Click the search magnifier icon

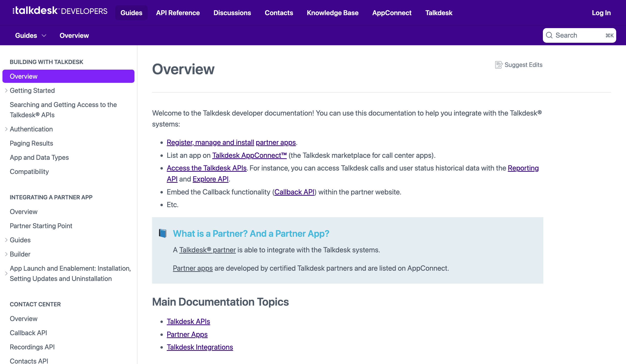[x=549, y=35]
